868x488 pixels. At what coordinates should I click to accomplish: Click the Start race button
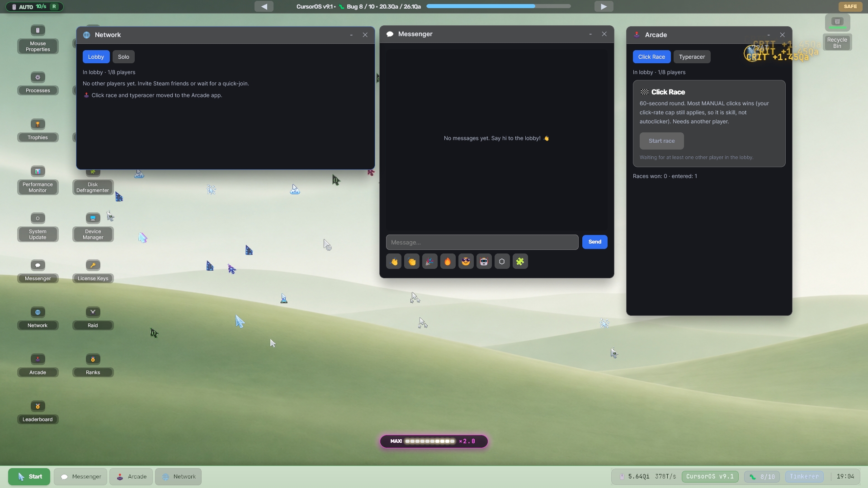click(661, 141)
